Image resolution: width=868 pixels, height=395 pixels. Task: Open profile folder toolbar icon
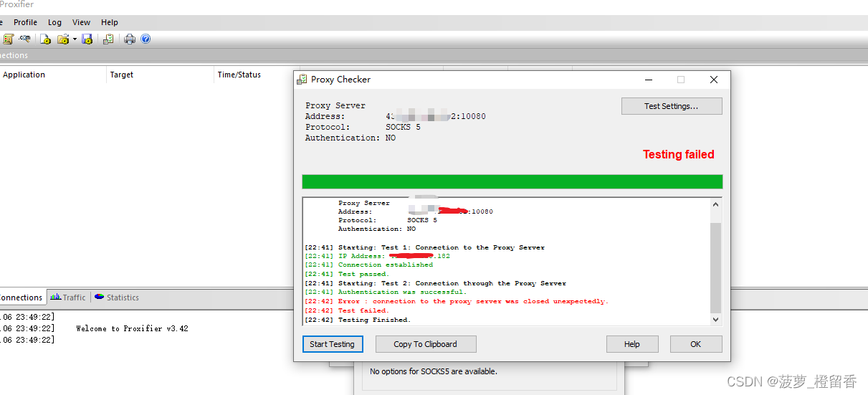(x=63, y=39)
